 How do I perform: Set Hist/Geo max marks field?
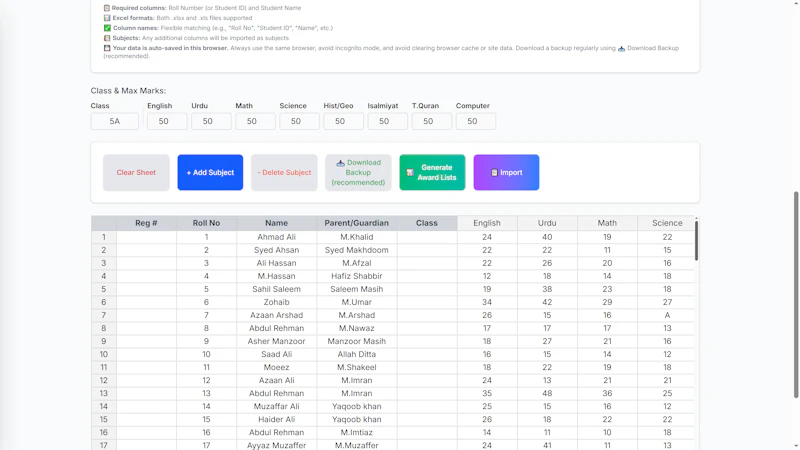(343, 121)
